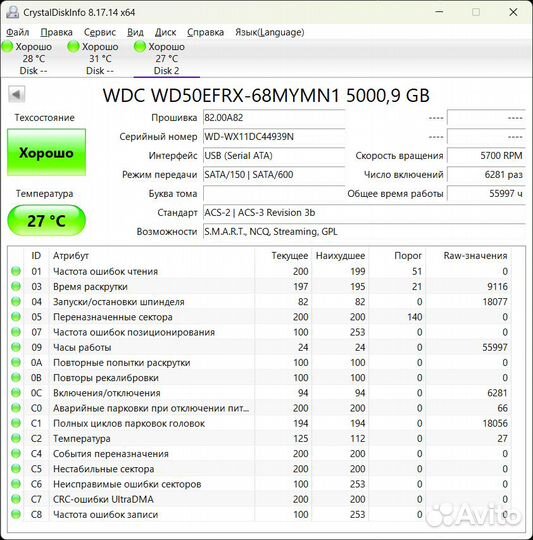Click status dot of C4 События переназначения
Viewport: 533px width, 540px height.
point(16,453)
